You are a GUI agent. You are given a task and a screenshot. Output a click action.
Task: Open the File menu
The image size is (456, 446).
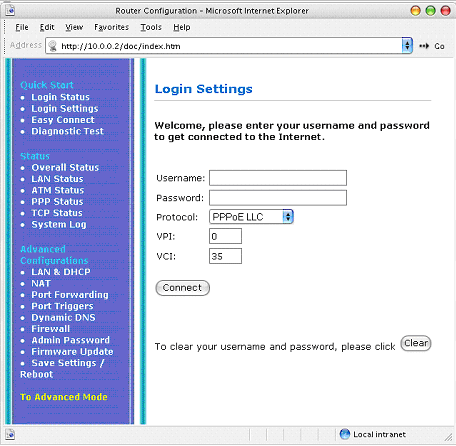click(x=22, y=27)
